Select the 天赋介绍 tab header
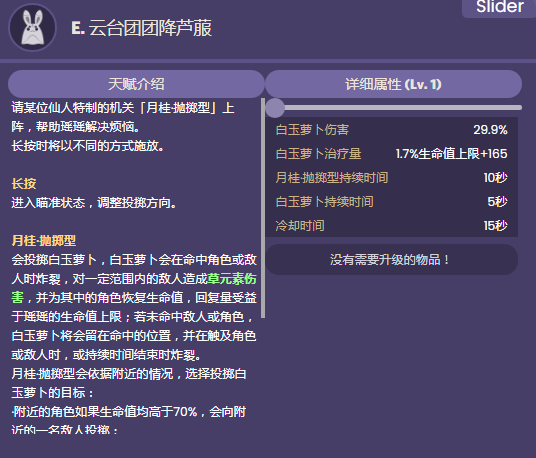The width and height of the screenshot is (536, 458). pos(136,84)
